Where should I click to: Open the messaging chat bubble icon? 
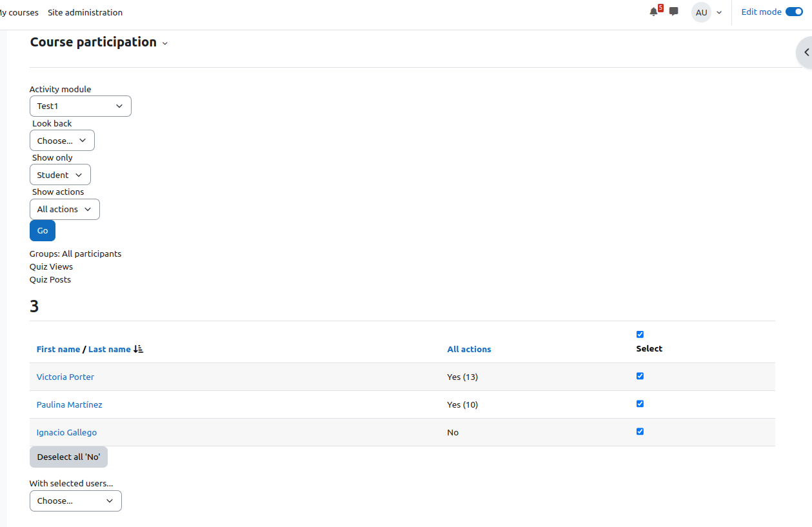674,12
